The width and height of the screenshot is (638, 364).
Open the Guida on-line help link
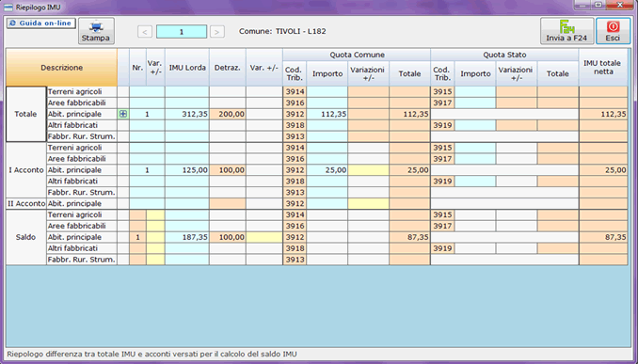[41, 24]
